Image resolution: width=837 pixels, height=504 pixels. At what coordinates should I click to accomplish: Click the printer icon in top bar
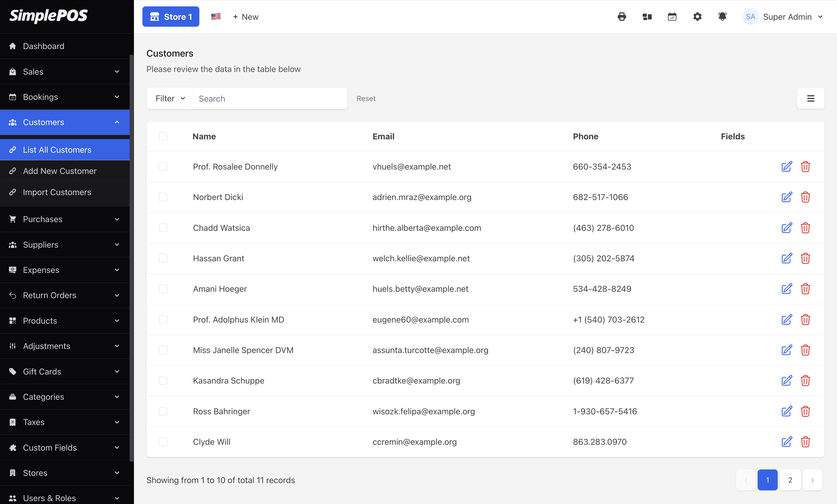(x=622, y=17)
